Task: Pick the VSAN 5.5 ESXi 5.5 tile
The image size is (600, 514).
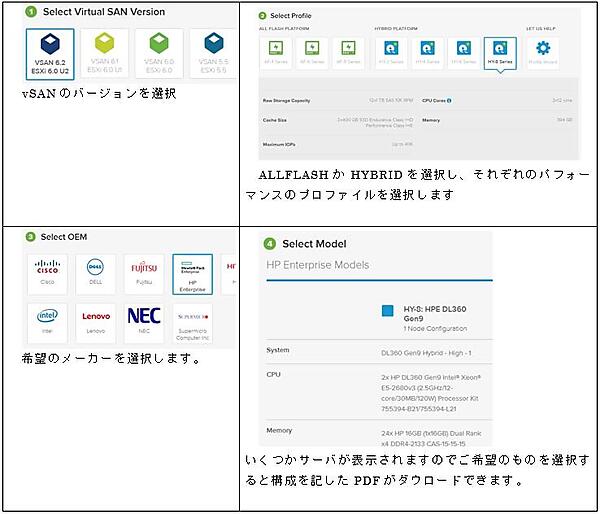Action: (213, 53)
